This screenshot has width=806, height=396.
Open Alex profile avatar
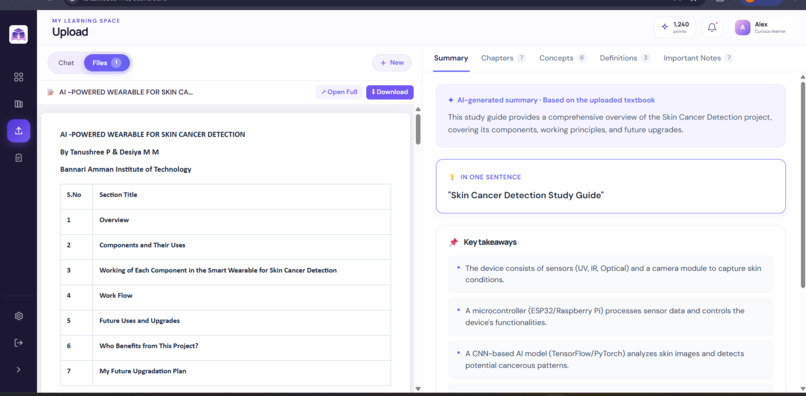coord(742,27)
